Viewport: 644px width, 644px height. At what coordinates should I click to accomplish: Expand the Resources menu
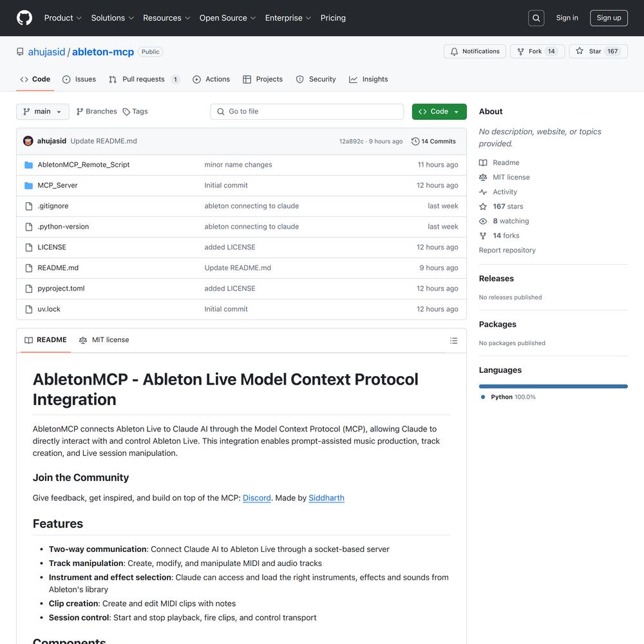166,18
